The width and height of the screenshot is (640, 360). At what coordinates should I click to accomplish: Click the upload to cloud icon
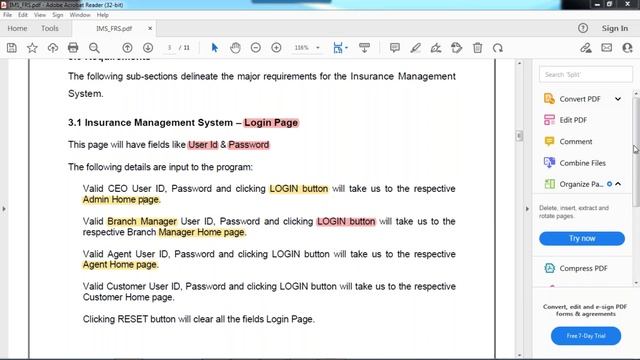click(53, 48)
